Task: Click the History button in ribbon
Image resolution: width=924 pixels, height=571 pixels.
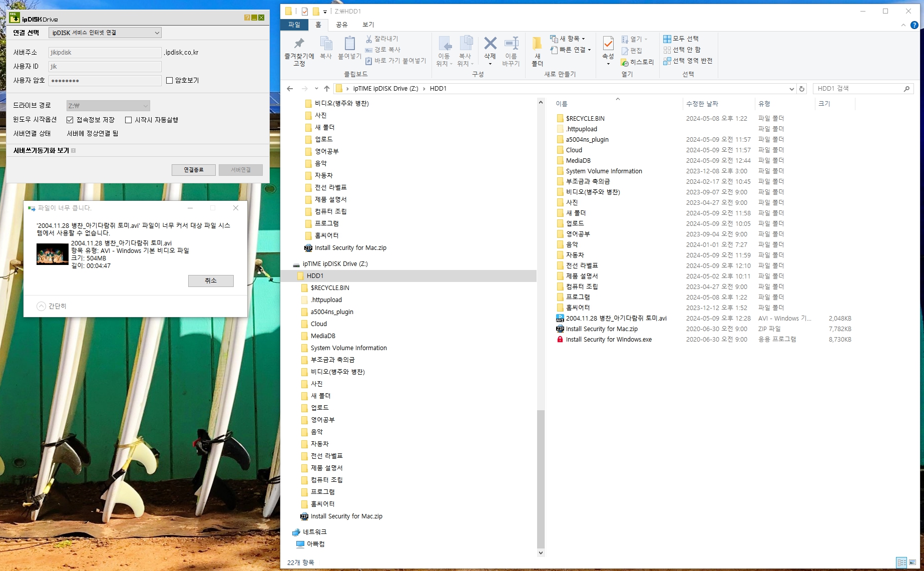Action: coord(637,62)
